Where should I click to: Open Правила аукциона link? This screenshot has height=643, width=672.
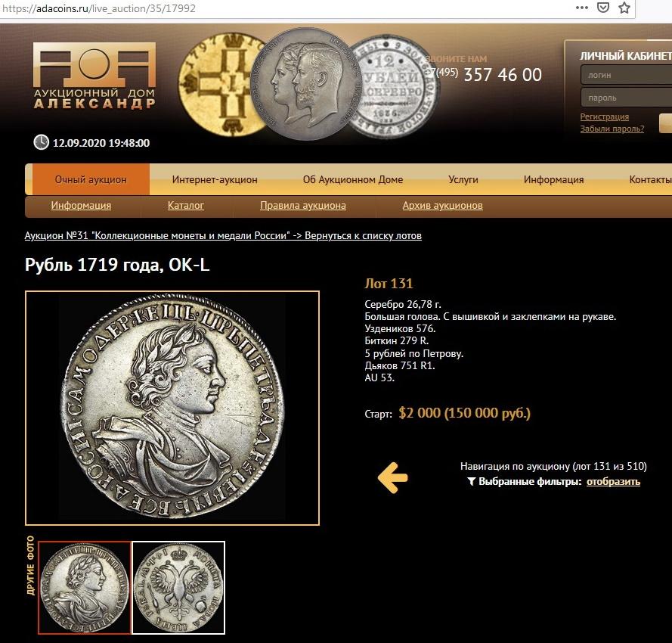[x=303, y=206]
